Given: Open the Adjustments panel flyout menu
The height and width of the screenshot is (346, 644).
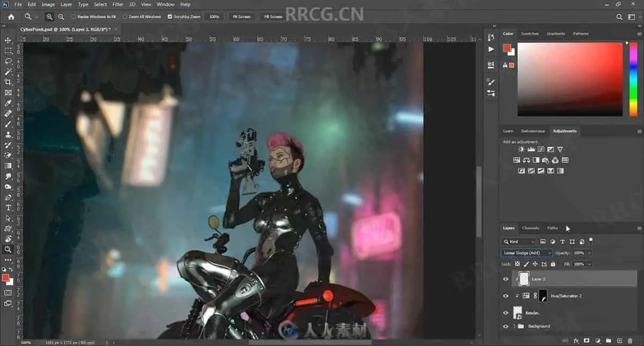Looking at the screenshot, I should click(639, 131).
